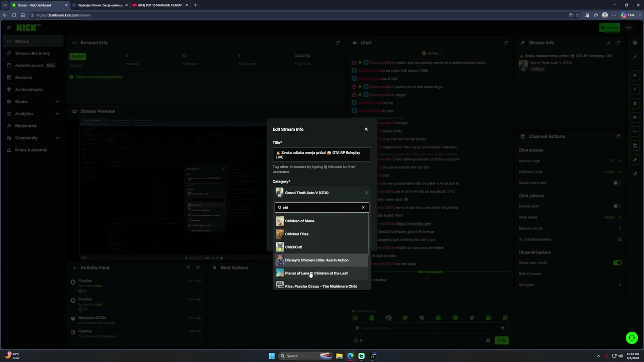The image size is (644, 362).
Task: Click the pencil icon in Stream Info header
Action: pos(609,43)
